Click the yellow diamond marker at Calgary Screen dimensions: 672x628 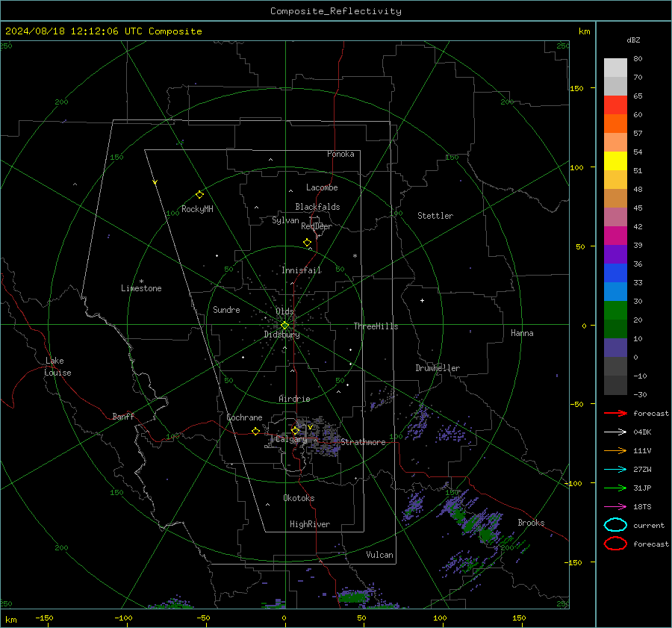pyautogui.click(x=295, y=430)
